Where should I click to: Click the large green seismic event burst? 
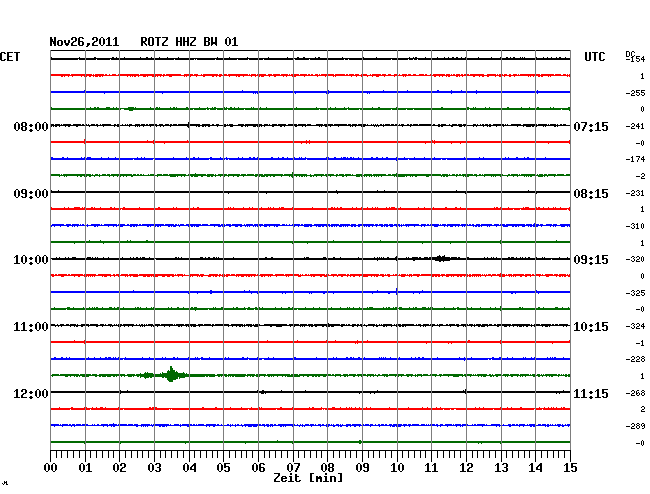pyautogui.click(x=171, y=375)
